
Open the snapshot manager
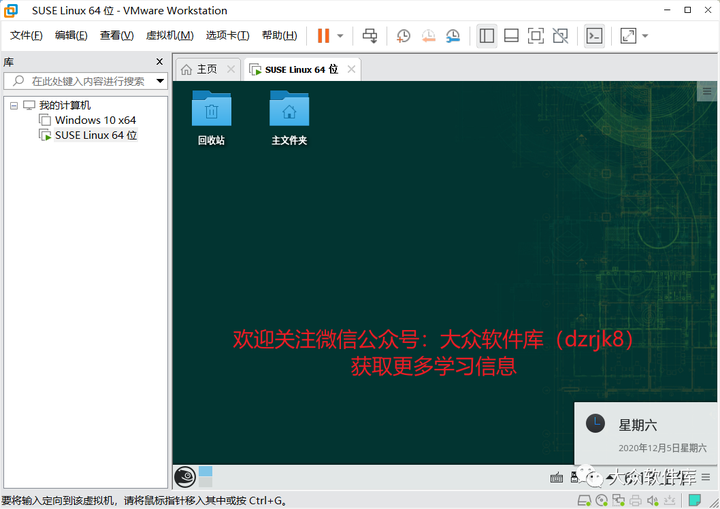coord(453,36)
